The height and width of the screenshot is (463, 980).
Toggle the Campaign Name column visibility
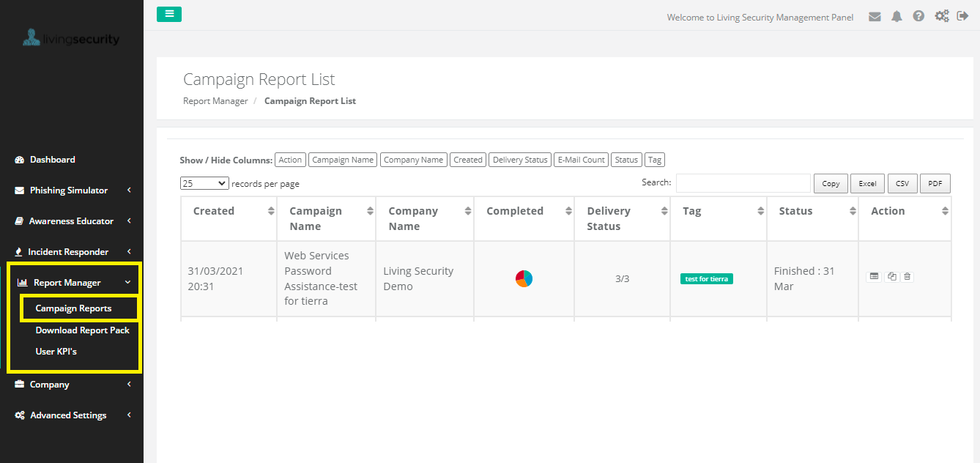(343, 160)
